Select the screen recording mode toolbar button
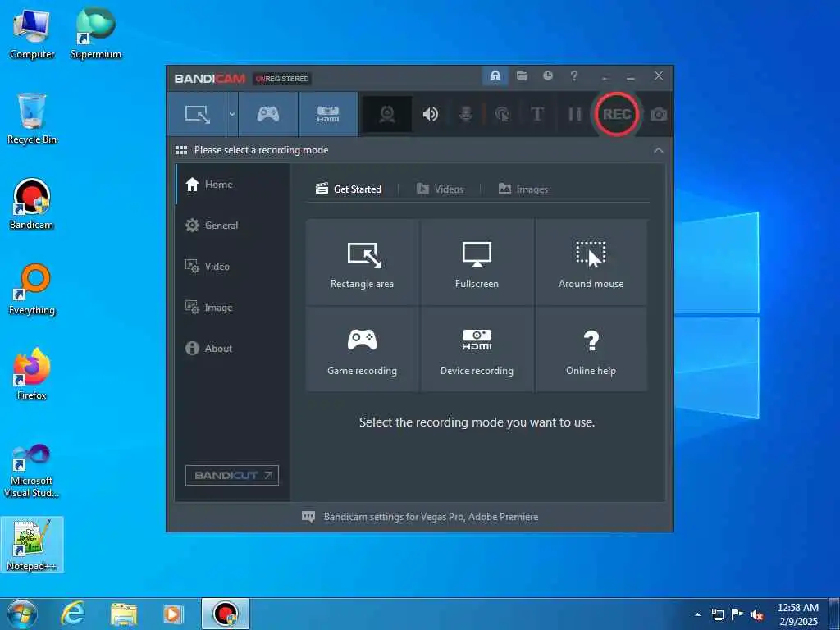This screenshot has height=630, width=840. coord(197,114)
